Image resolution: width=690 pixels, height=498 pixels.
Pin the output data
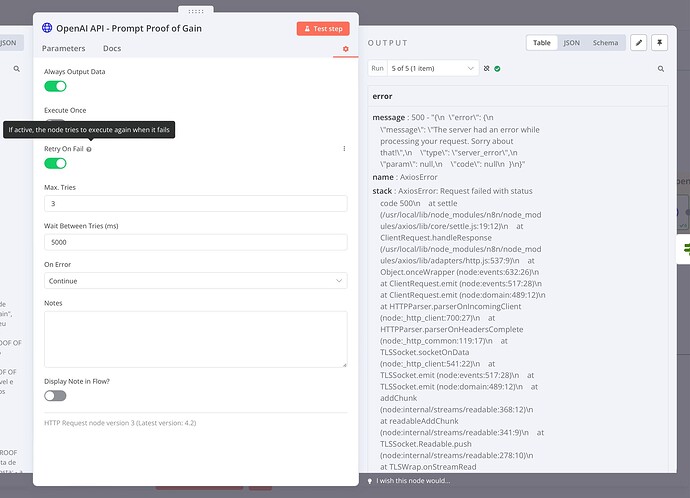point(659,43)
